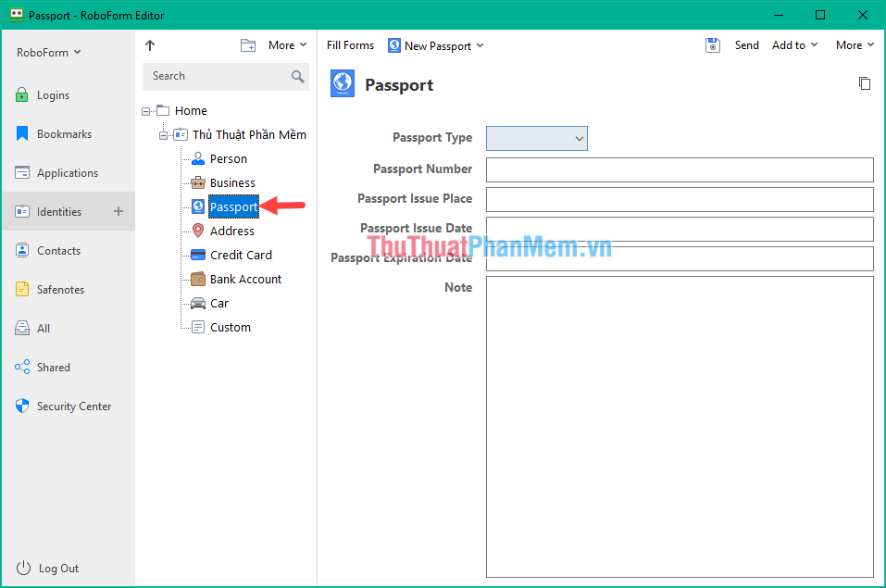Open the Security Center
Viewport: 886px width, 588px height.
pyautogui.click(x=72, y=406)
